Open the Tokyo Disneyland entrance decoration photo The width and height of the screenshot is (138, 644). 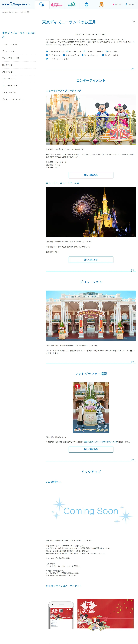[91, 316]
